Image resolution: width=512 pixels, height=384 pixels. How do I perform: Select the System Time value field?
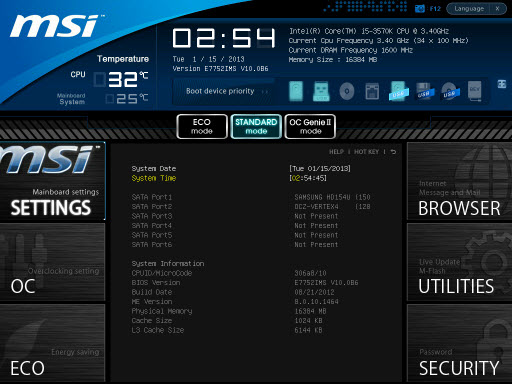pyautogui.click(x=308, y=178)
